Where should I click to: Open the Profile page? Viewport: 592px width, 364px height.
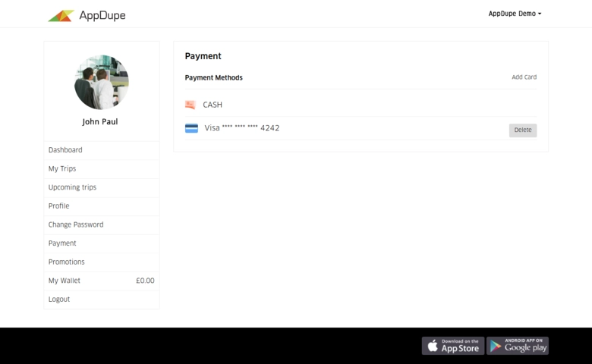pos(102,206)
